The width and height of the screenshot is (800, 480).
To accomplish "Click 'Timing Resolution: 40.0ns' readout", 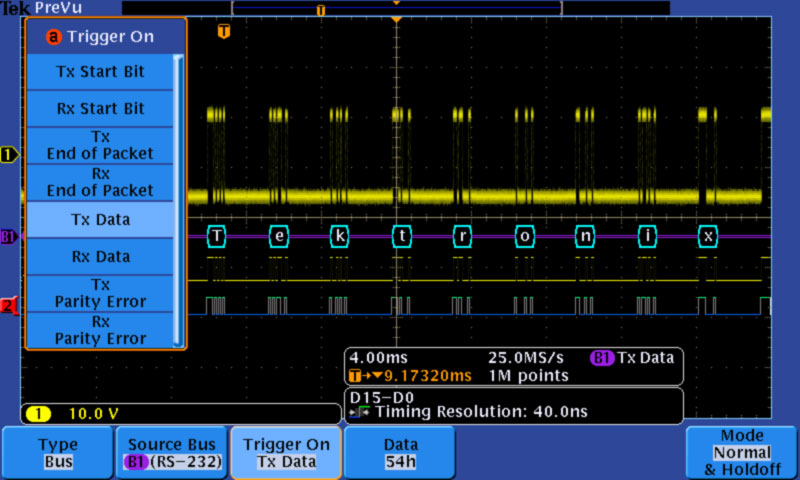I will click(481, 412).
